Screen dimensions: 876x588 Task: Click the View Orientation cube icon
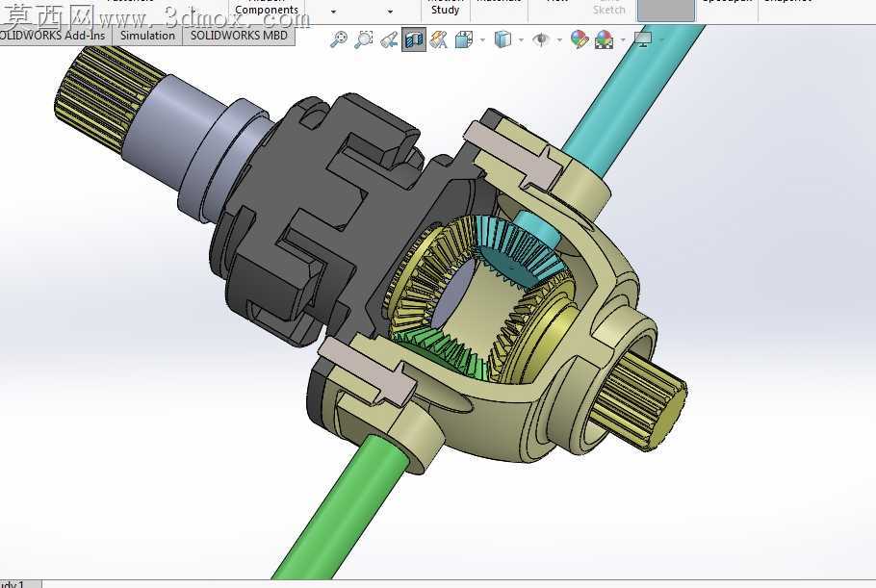(x=463, y=39)
